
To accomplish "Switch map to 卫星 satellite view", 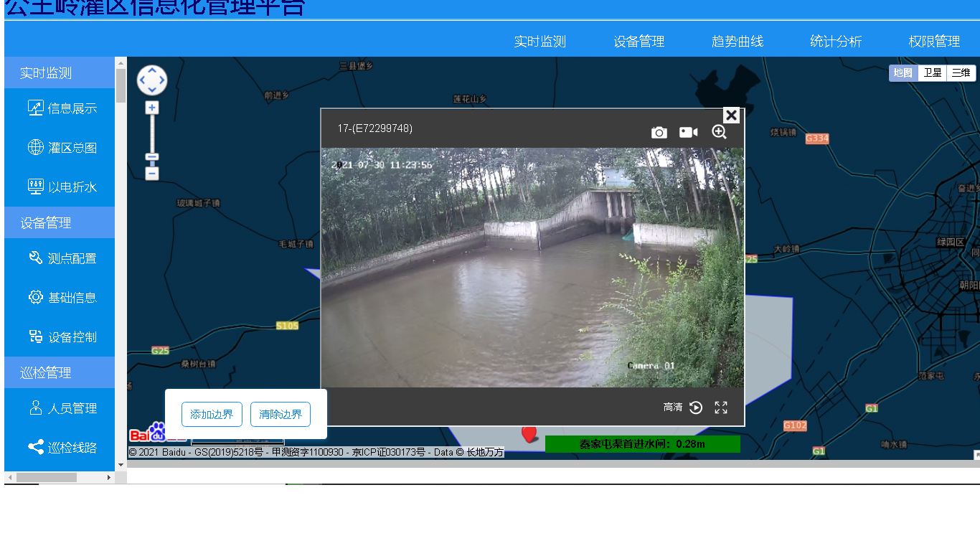I will (932, 73).
